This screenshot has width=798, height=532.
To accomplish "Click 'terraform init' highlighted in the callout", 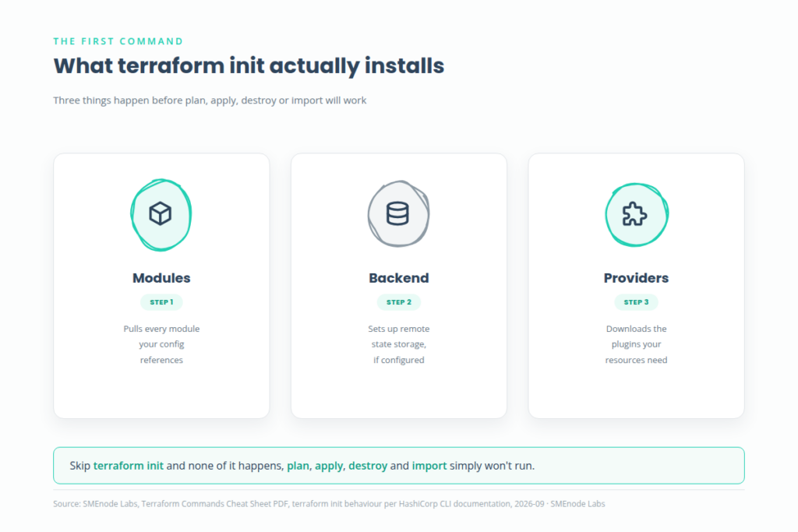I will click(129, 465).
